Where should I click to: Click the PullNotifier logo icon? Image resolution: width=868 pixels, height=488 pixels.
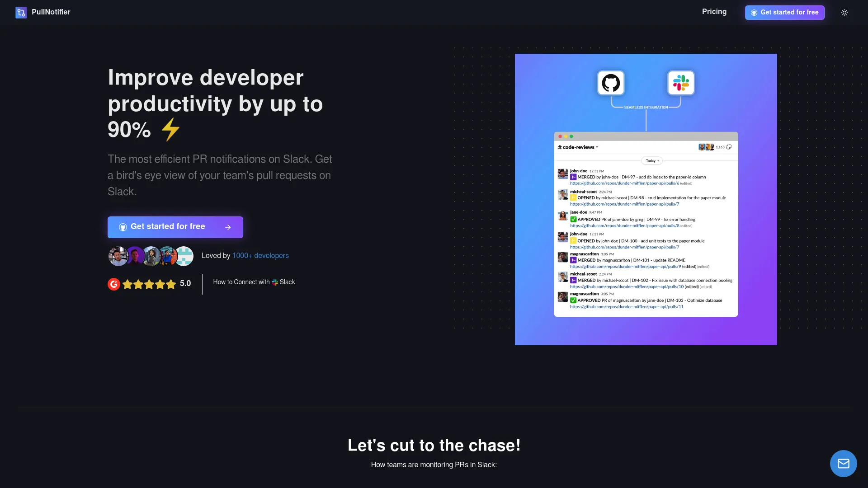21,12
